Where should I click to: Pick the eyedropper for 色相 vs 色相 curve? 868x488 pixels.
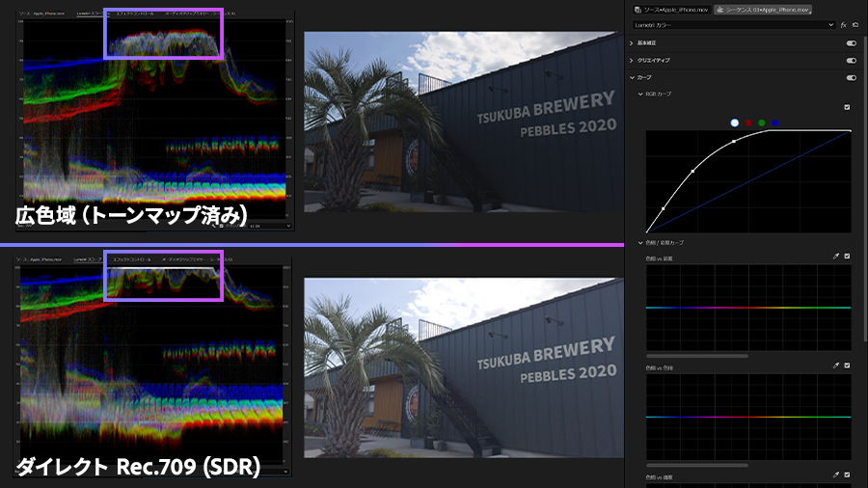point(836,366)
